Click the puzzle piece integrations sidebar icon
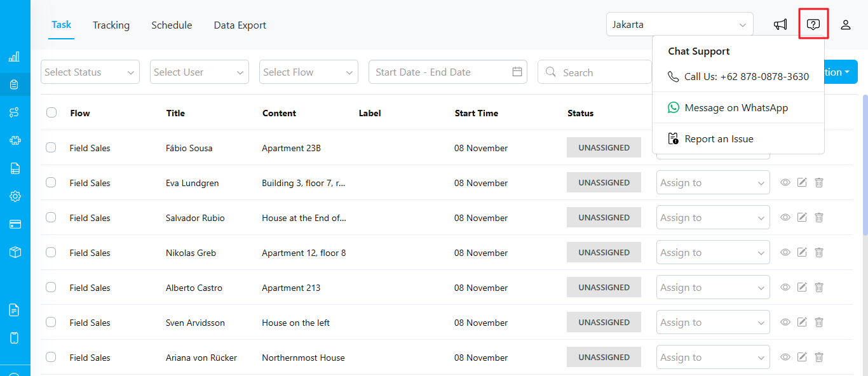 click(x=15, y=140)
